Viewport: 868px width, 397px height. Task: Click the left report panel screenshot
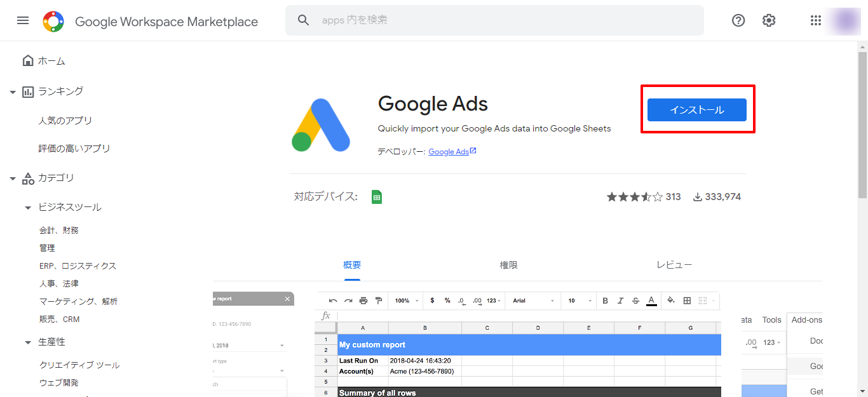pyautogui.click(x=254, y=344)
